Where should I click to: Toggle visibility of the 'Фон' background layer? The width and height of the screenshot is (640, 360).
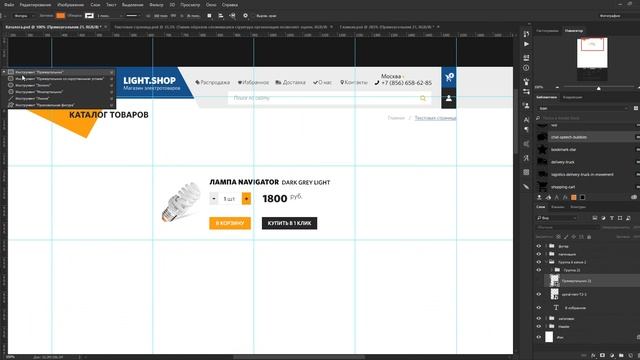pyautogui.click(x=539, y=337)
